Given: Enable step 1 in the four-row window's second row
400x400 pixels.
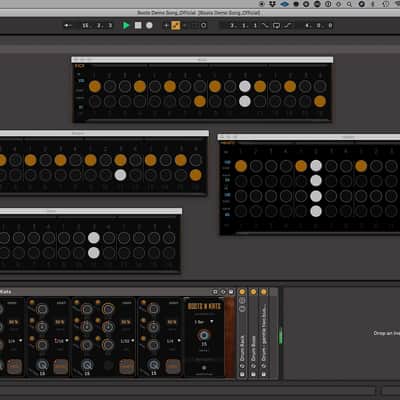Looking at the screenshot, I should click(x=241, y=181).
